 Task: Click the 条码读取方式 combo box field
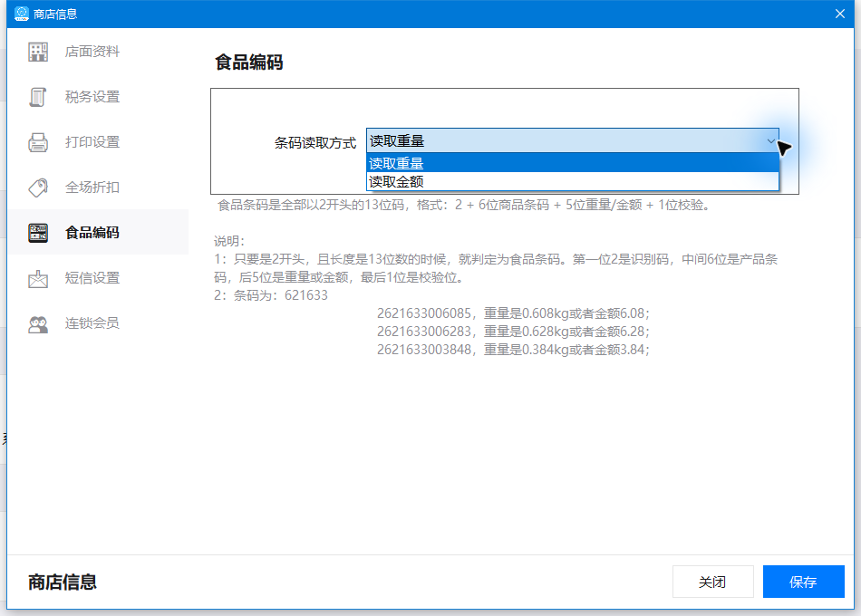click(x=572, y=141)
